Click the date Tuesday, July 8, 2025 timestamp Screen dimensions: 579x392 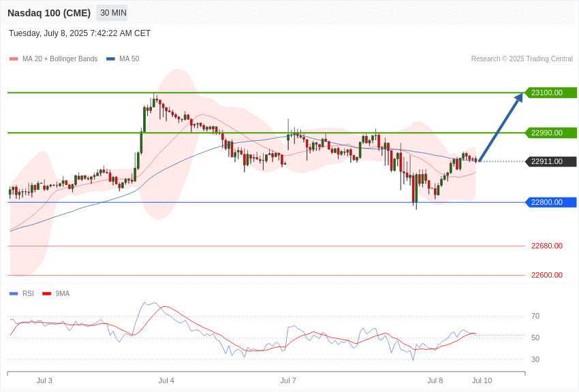(80, 33)
